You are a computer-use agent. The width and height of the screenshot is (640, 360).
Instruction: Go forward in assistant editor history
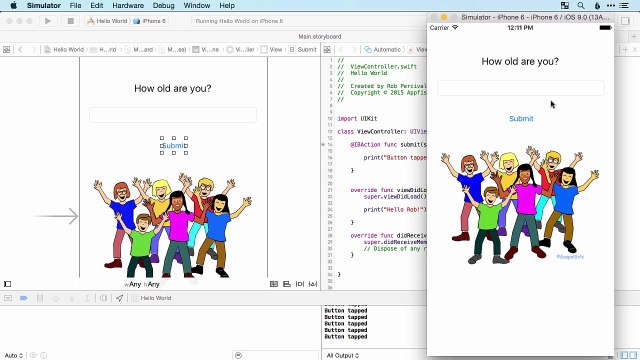(x=354, y=49)
